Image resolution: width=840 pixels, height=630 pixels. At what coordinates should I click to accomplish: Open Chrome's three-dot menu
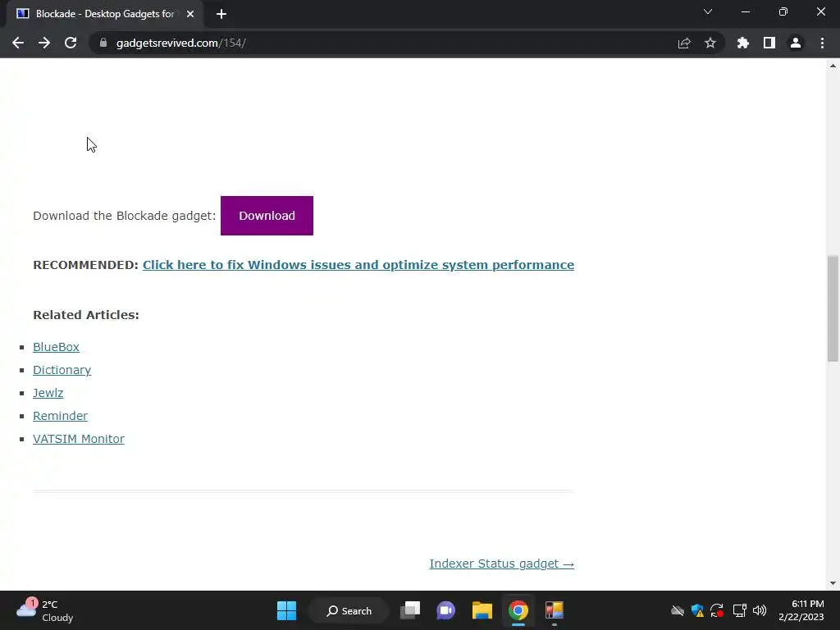[822, 43]
